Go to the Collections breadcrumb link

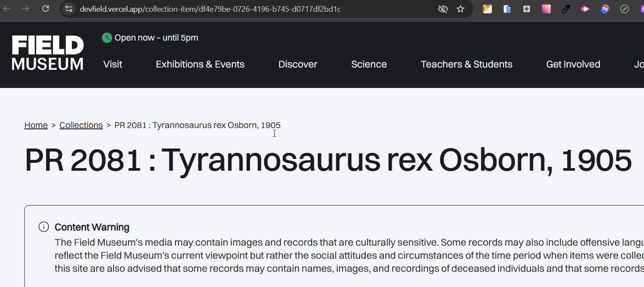81,125
